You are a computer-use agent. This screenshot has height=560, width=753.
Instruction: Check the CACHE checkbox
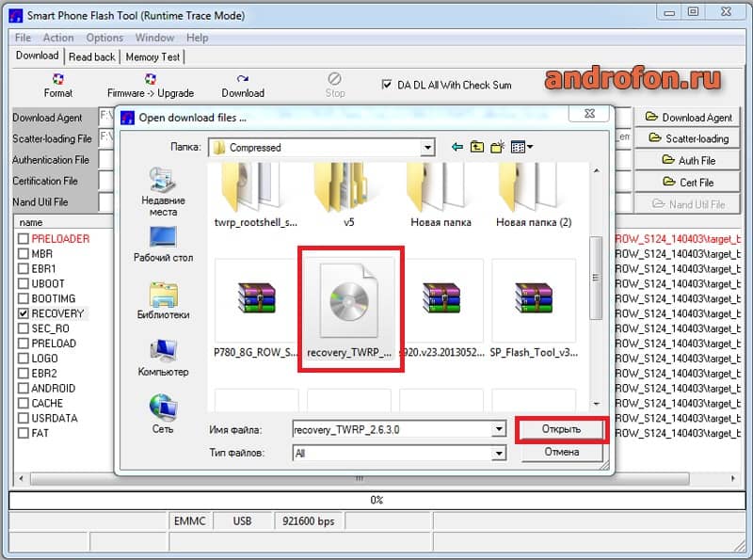(x=23, y=403)
